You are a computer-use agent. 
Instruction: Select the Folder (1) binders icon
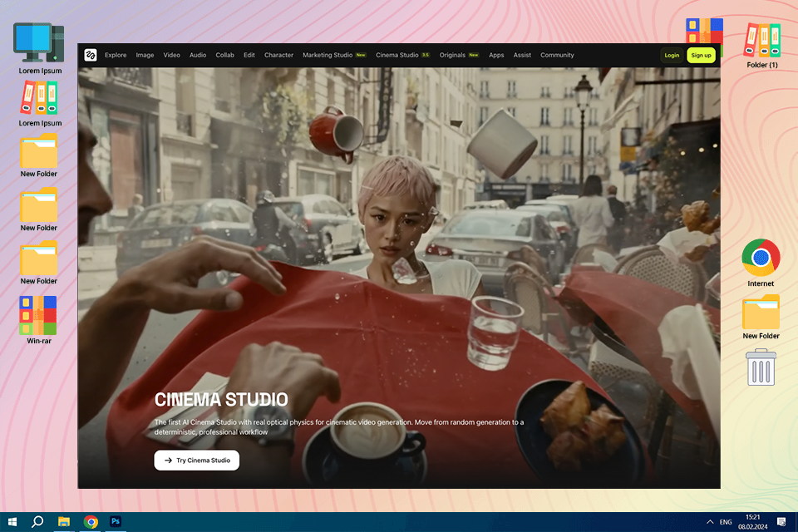[762, 46]
